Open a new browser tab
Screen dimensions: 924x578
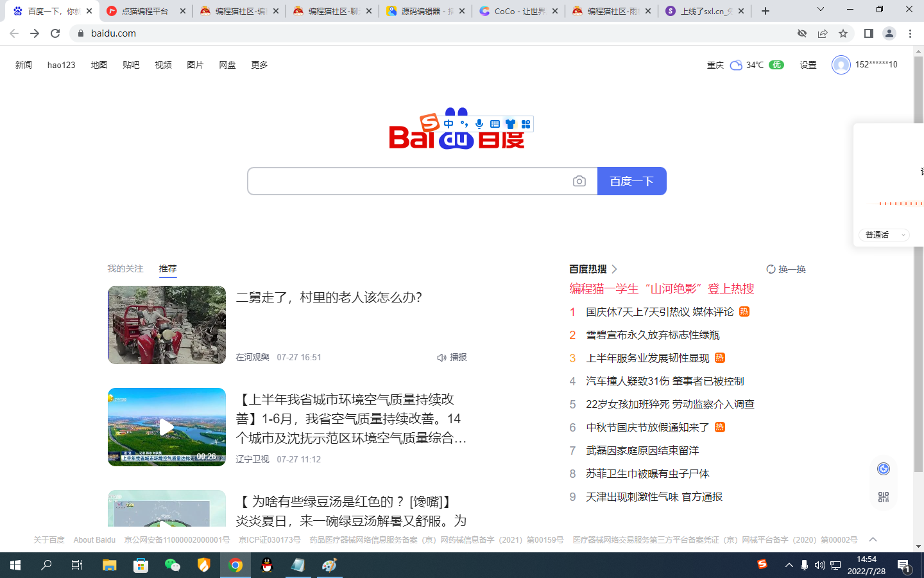[x=766, y=11]
